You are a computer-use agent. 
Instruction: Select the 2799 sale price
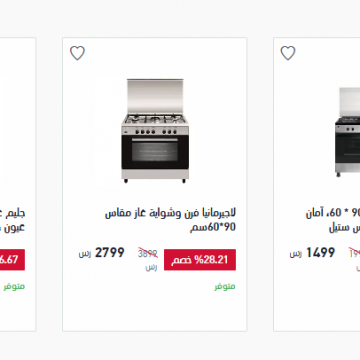tap(110, 253)
